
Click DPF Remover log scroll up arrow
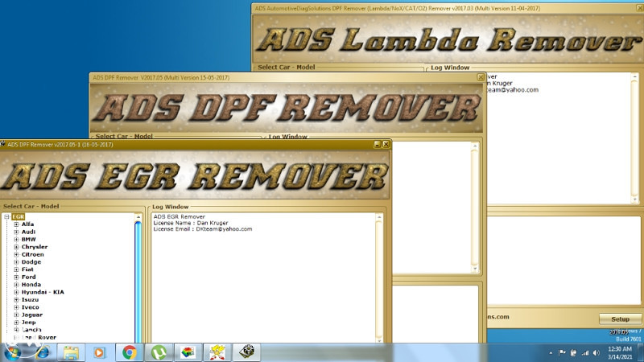click(475, 146)
